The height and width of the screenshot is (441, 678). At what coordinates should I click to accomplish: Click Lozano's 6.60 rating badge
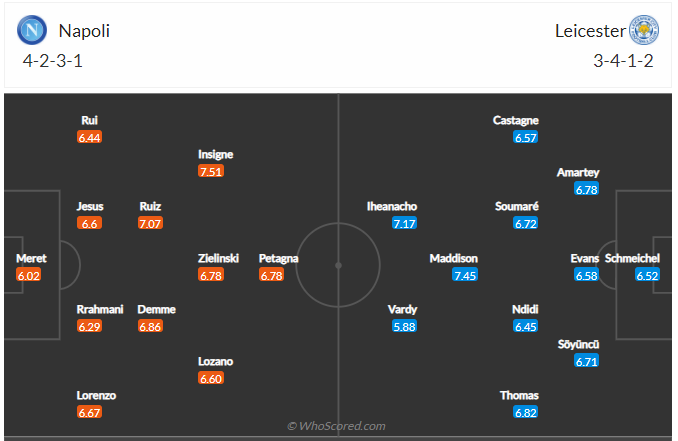click(211, 378)
